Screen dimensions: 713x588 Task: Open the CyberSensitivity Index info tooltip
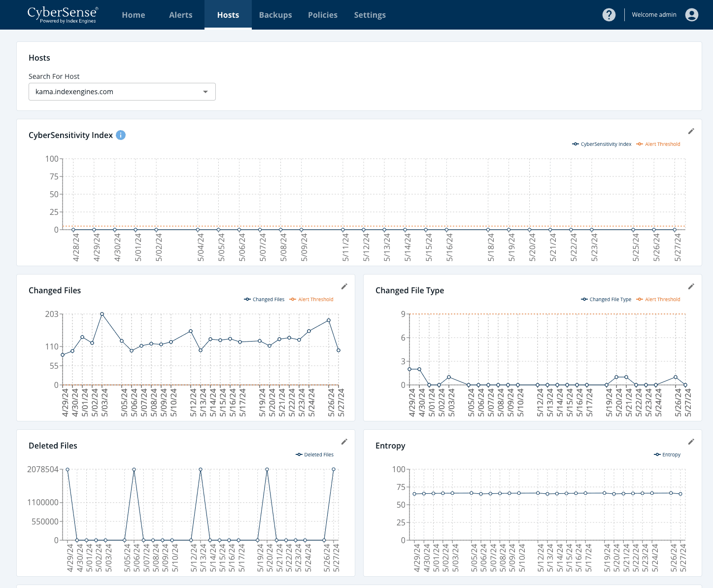[x=121, y=135]
